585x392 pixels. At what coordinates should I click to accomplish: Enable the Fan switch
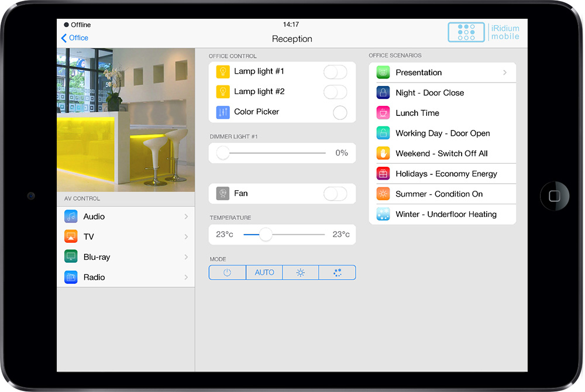tap(335, 194)
